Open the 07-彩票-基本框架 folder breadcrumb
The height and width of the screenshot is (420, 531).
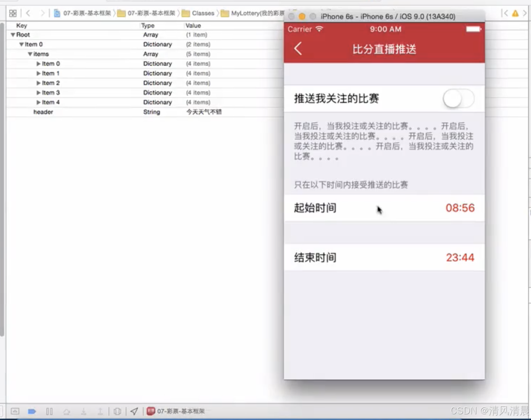coord(147,13)
